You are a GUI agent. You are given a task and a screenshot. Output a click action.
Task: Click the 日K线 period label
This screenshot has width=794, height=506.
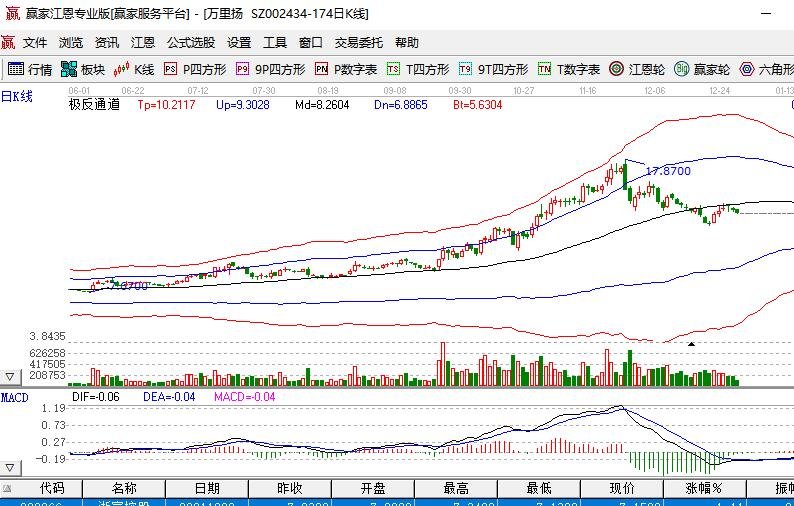tap(17, 96)
